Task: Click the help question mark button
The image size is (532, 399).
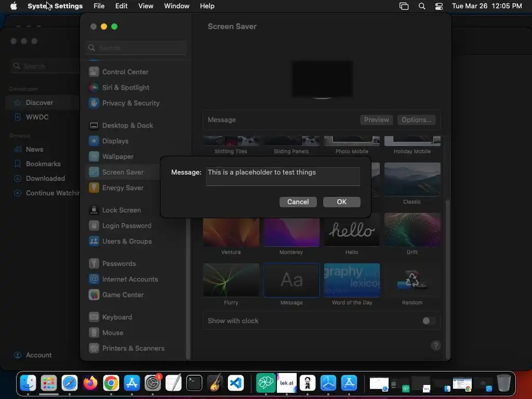Action: click(x=436, y=345)
